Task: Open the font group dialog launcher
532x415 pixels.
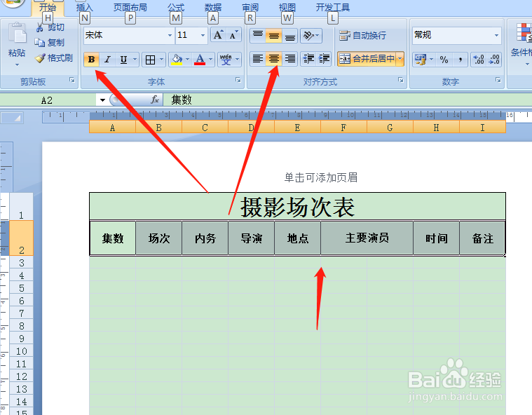Action: [238, 80]
